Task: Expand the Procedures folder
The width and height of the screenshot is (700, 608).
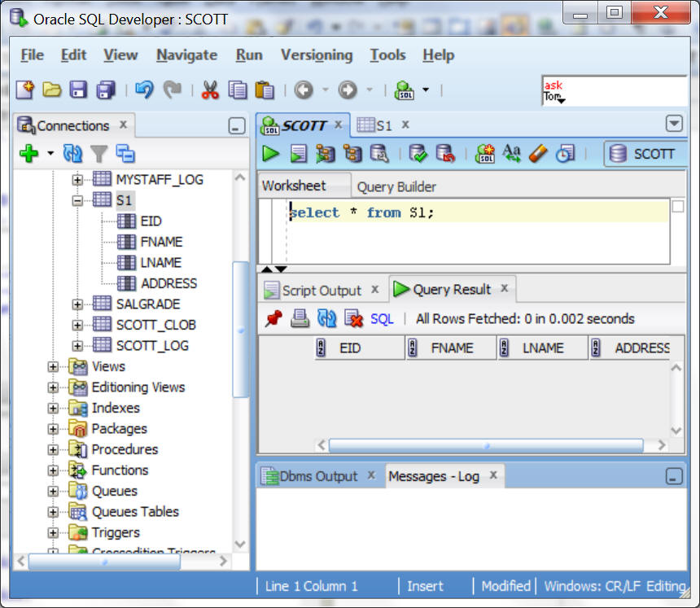Action: pyautogui.click(x=53, y=450)
